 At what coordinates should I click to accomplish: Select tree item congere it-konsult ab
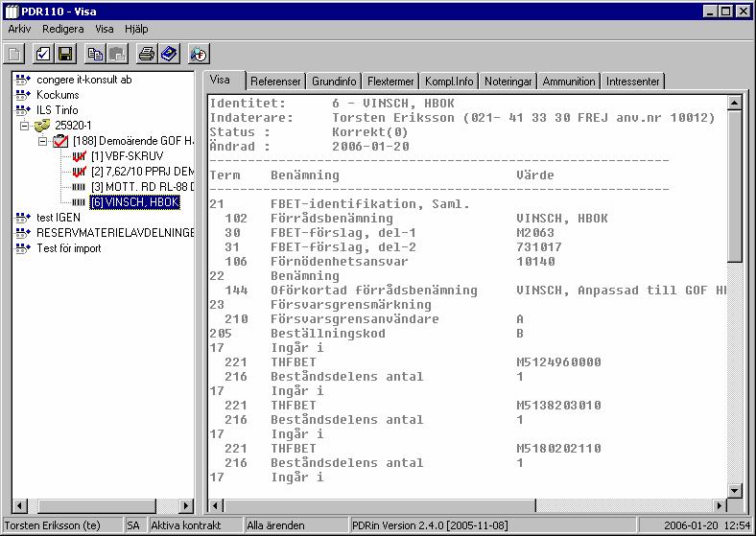[83, 80]
